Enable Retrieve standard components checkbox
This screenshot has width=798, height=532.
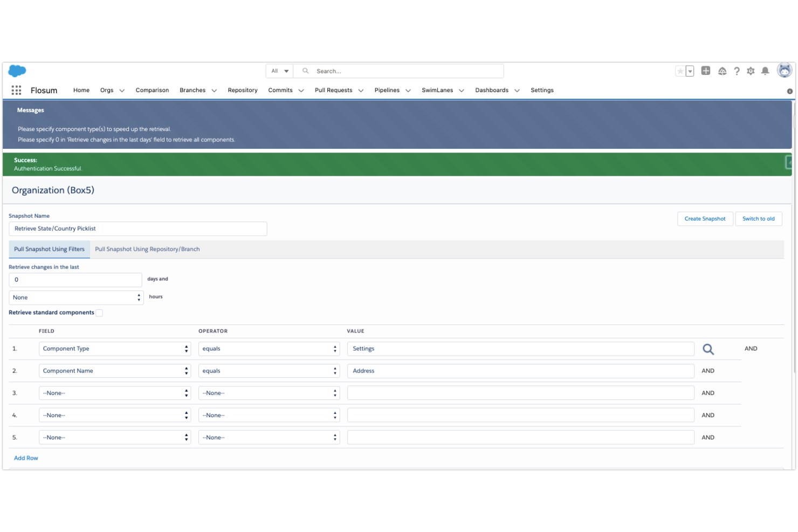click(99, 313)
